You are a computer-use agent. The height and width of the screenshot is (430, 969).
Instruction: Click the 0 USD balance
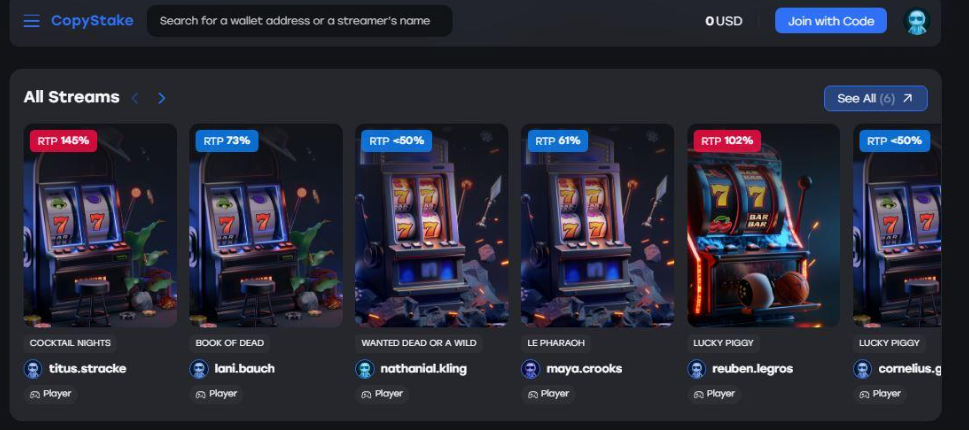point(724,21)
